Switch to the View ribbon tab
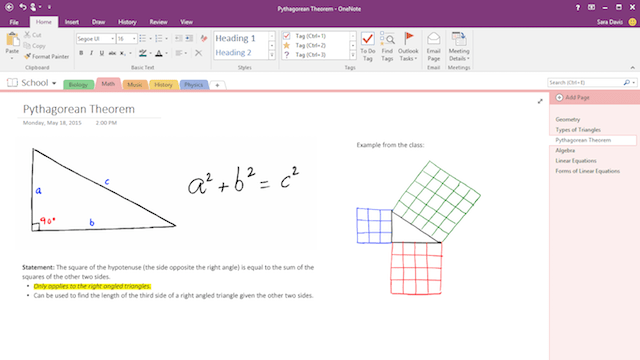640x360 pixels. [187, 22]
